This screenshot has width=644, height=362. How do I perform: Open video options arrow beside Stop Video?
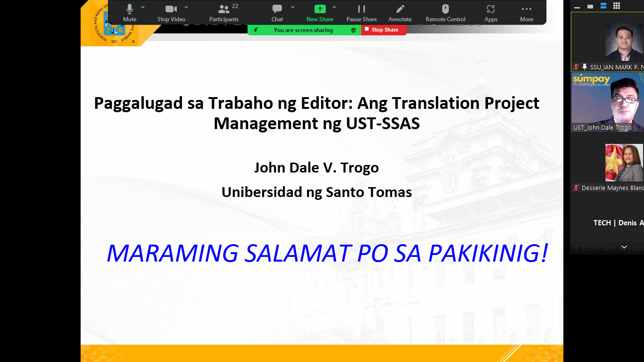point(186,7)
